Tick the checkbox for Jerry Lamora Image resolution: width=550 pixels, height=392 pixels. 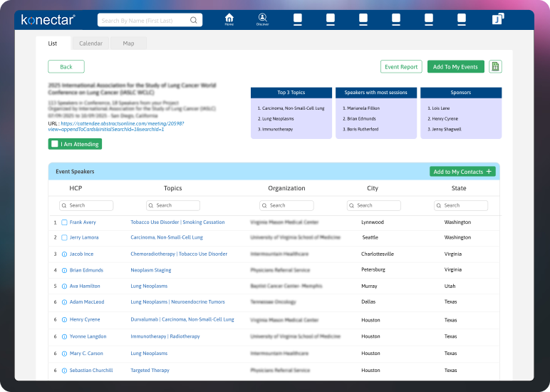tap(64, 237)
